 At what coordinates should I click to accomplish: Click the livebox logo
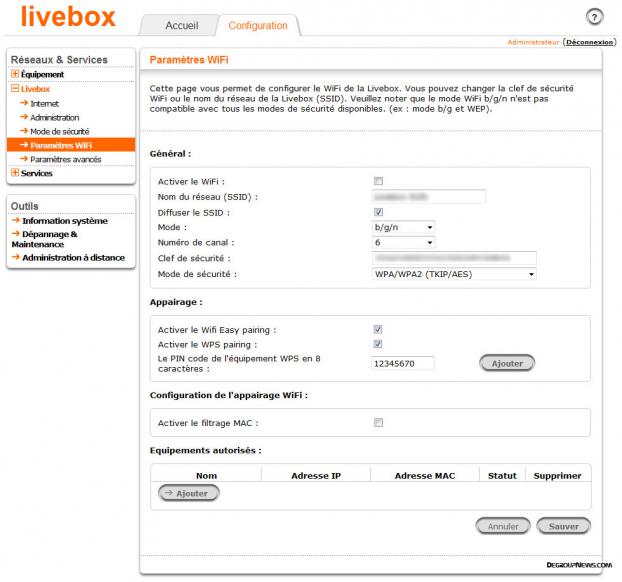click(x=68, y=18)
